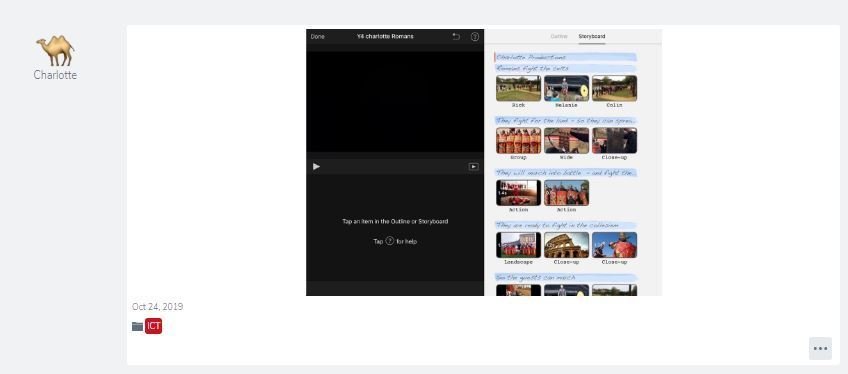Open the Colin storyboard thumbnail
The height and width of the screenshot is (374, 848).
[x=614, y=88]
